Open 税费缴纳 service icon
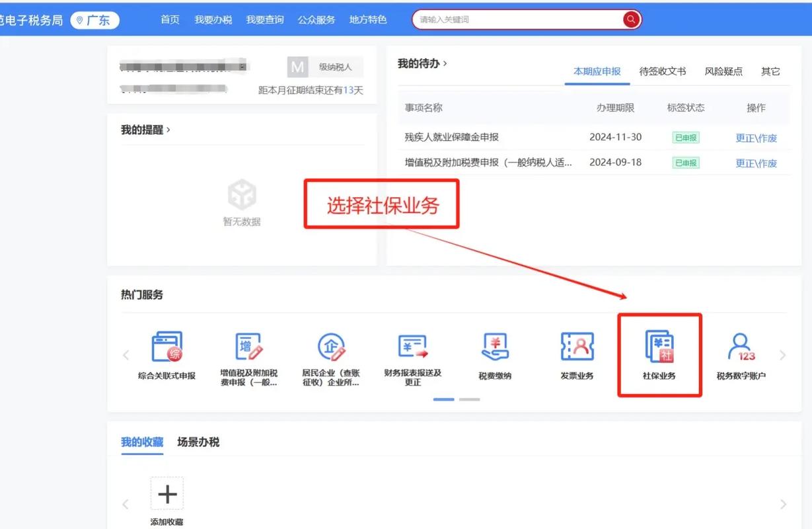812x529 pixels. click(x=495, y=346)
